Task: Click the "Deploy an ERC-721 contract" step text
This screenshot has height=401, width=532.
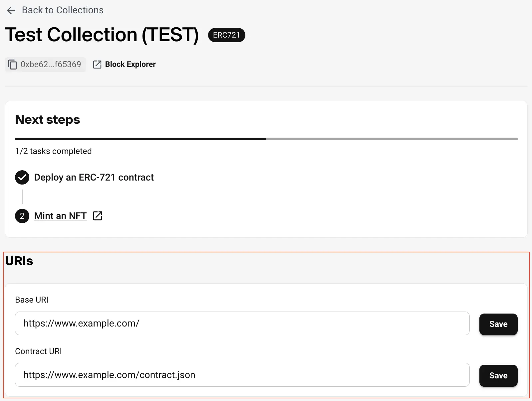Action: click(x=94, y=178)
